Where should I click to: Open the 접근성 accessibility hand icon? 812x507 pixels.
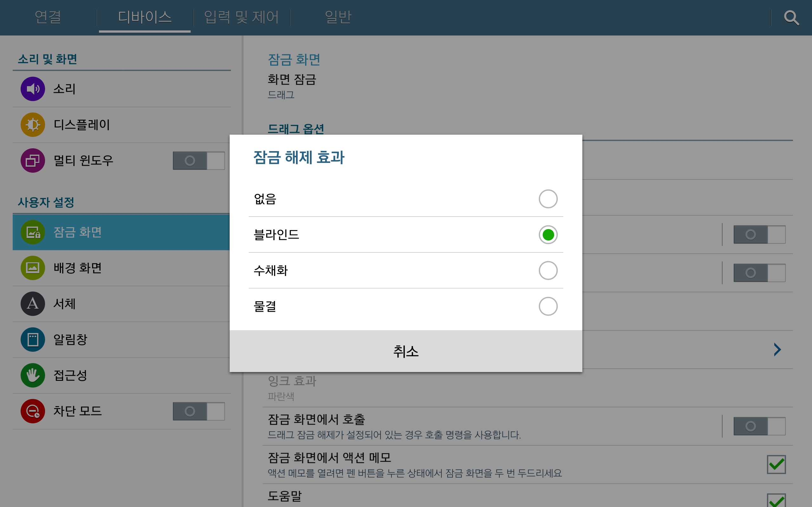click(33, 375)
